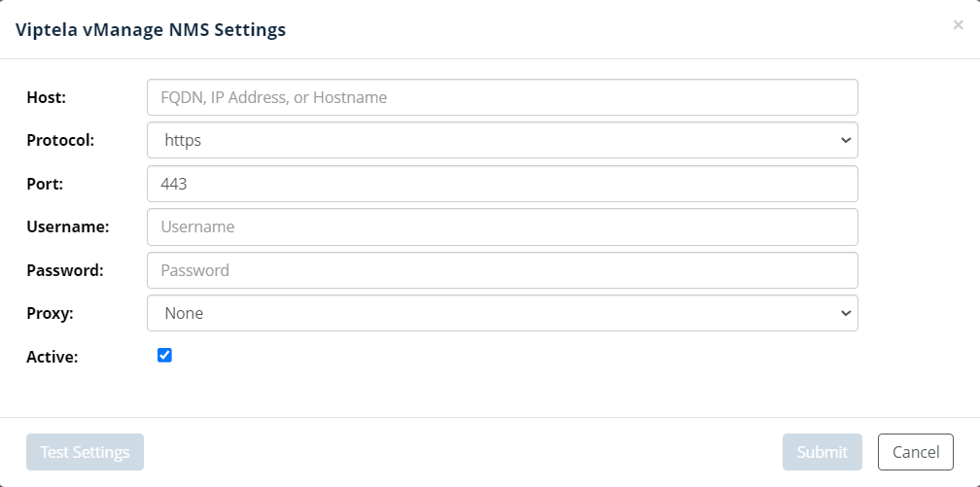Image resolution: width=980 pixels, height=487 pixels.
Task: Cancel the settings dialog
Action: [915, 452]
